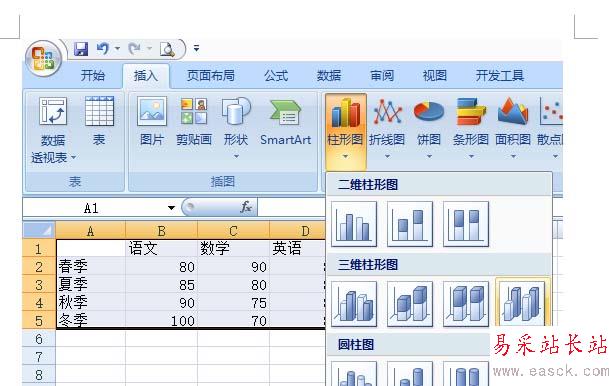Expand the 数据透视表 dropdown arrow
Screen dimensions: 610x386
(74, 158)
